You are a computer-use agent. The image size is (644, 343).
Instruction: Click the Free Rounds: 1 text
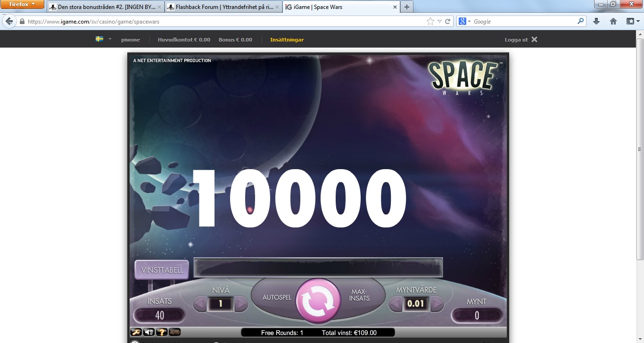coord(282,333)
